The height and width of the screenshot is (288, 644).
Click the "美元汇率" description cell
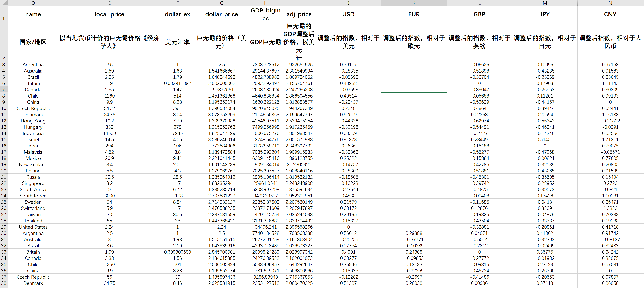pyautogui.click(x=177, y=42)
